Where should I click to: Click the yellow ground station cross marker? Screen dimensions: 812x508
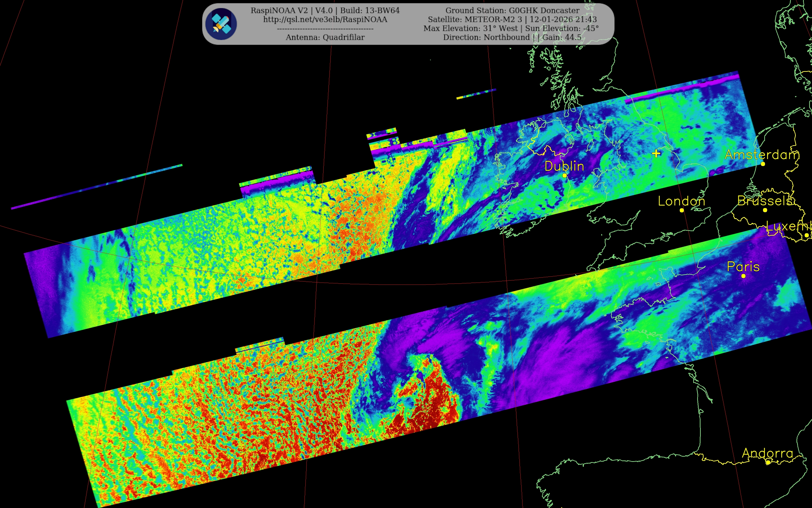tap(656, 153)
